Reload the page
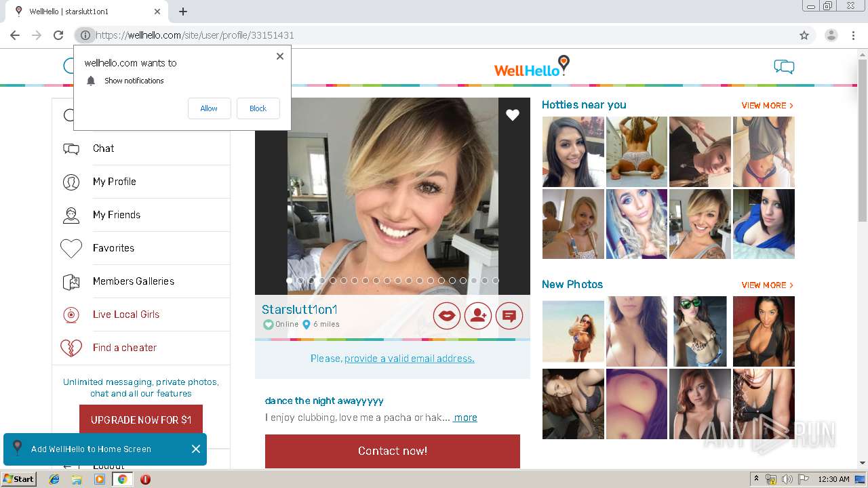Screen dimensions: 868x488 pos(58,35)
